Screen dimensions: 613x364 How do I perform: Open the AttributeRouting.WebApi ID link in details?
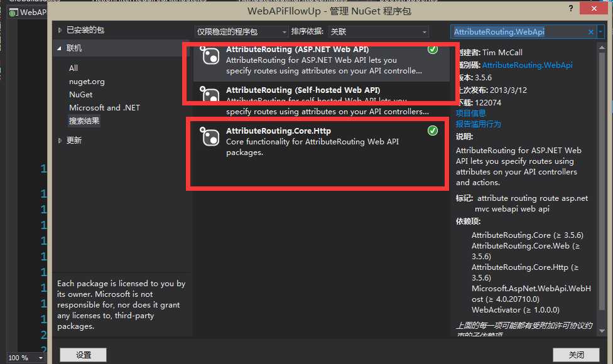pyautogui.click(x=528, y=65)
